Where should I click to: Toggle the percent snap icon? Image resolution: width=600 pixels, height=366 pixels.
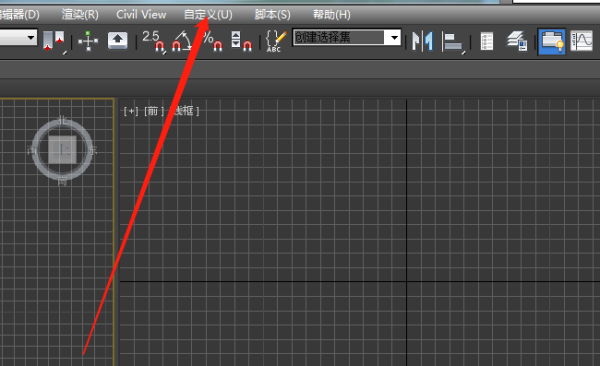pos(213,41)
